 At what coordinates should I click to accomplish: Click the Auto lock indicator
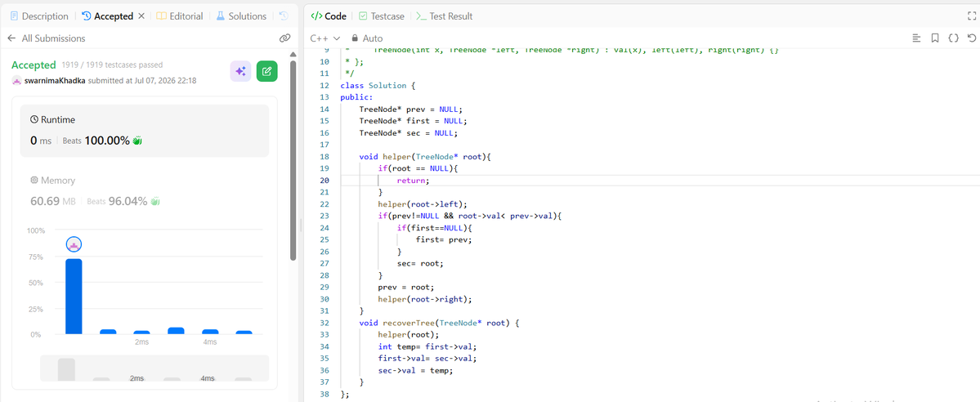click(368, 38)
